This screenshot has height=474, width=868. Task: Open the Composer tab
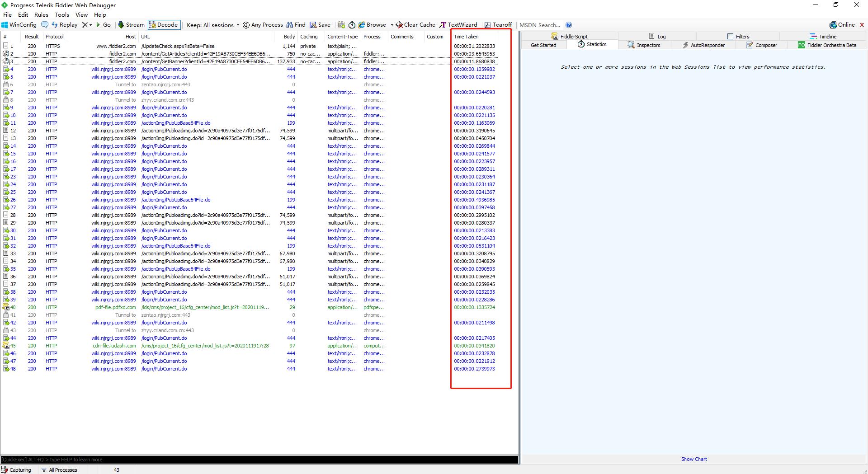[x=761, y=45]
